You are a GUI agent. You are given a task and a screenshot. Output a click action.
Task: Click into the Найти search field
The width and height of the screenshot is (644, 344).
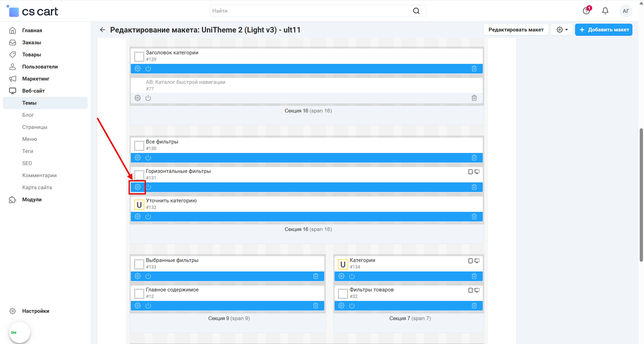(309, 11)
